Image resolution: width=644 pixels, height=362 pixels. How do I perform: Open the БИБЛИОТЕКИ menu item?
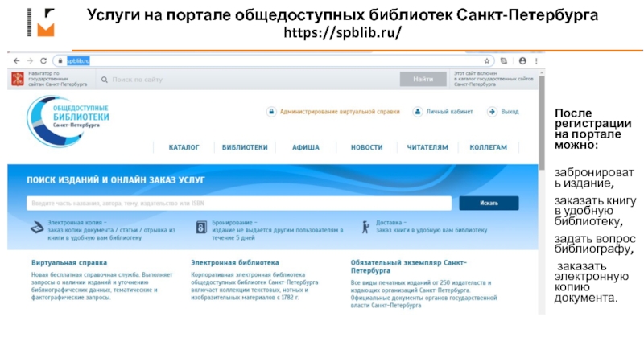coord(245,148)
